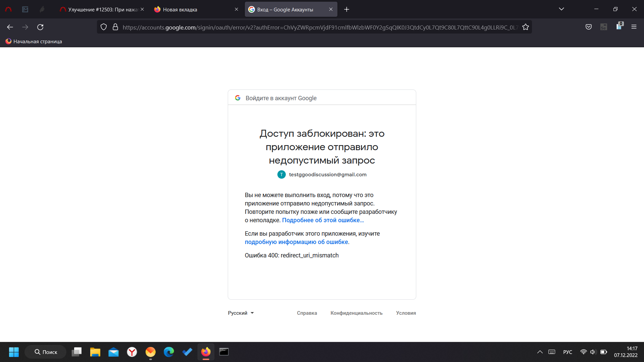Image resolution: width=644 pixels, height=362 pixels.
Task: Open the Условия footer link
Action: [406, 313]
